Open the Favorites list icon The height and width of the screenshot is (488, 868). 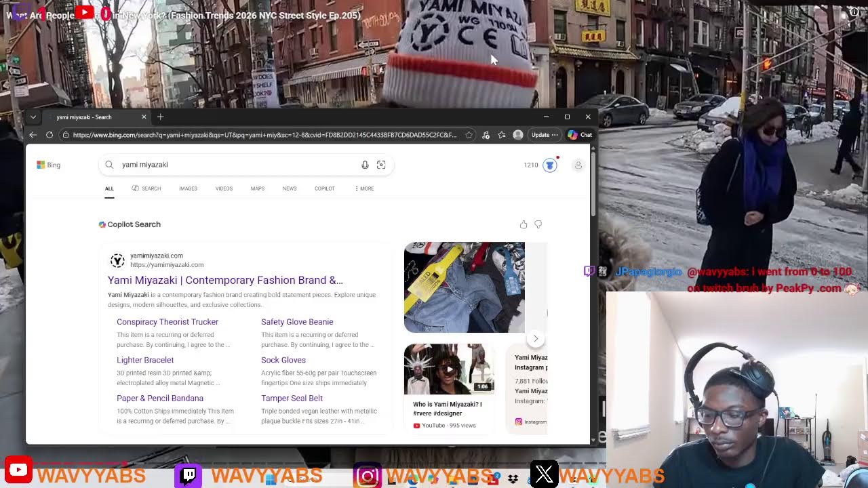[502, 135]
